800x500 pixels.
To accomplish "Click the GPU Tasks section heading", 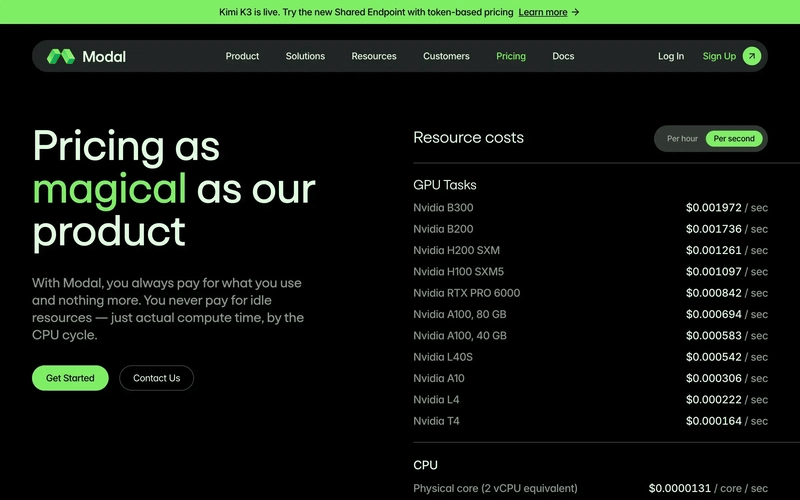I will click(x=445, y=185).
